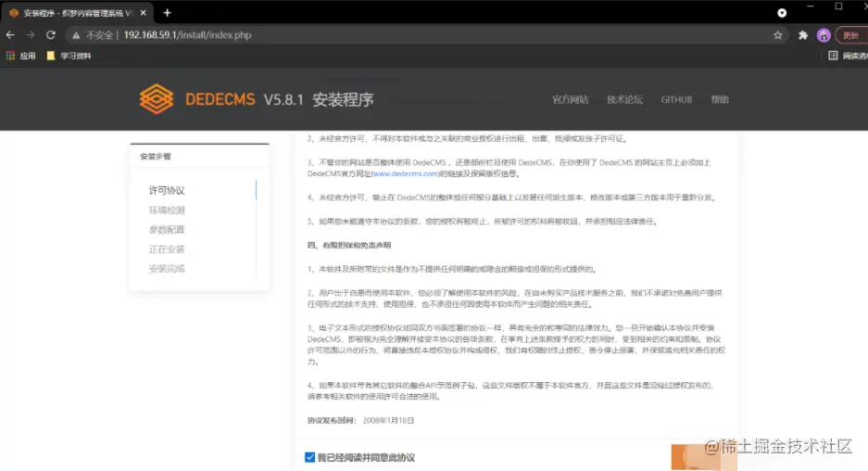Select the 许可协议 install step
Viewport: 868px width, 471px height.
tap(167, 190)
